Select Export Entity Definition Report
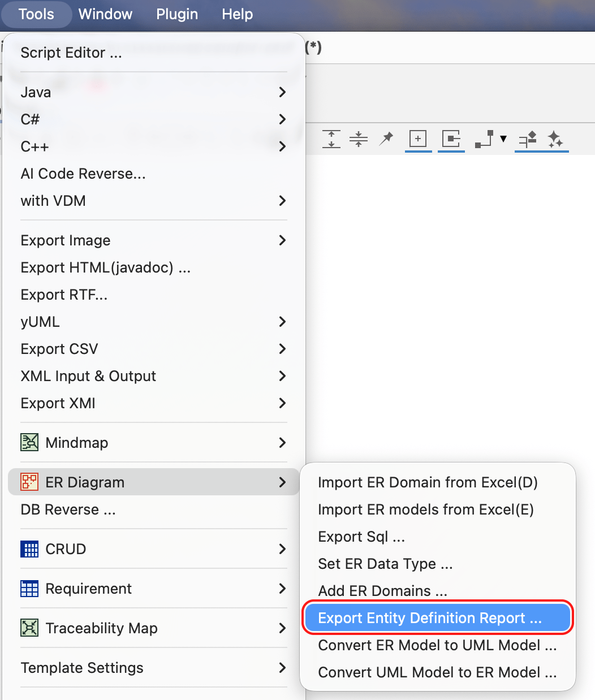 click(x=437, y=618)
